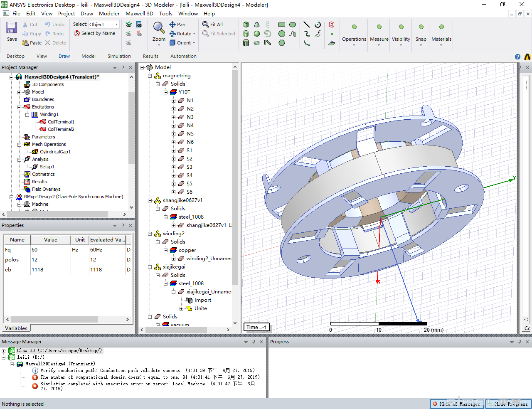Open the Materials dropdown
Image resolution: width=532 pixels, height=409 pixels.
pyautogui.click(x=441, y=45)
